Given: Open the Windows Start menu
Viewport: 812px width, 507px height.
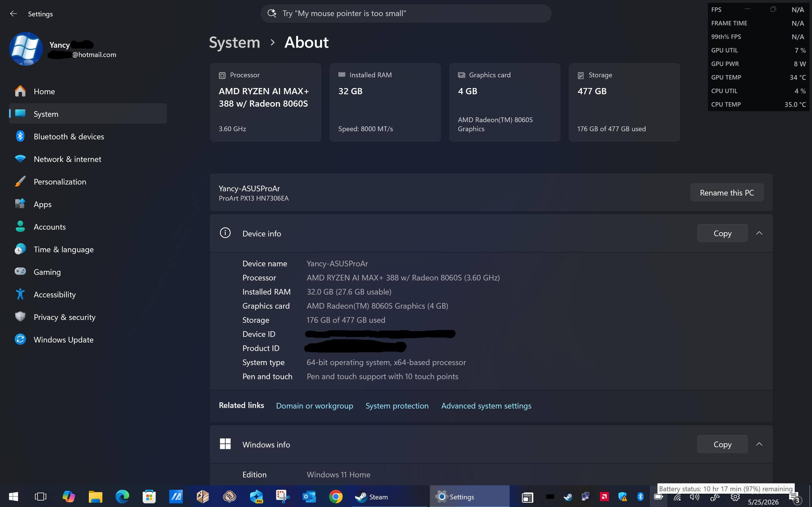Looking at the screenshot, I should (14, 497).
